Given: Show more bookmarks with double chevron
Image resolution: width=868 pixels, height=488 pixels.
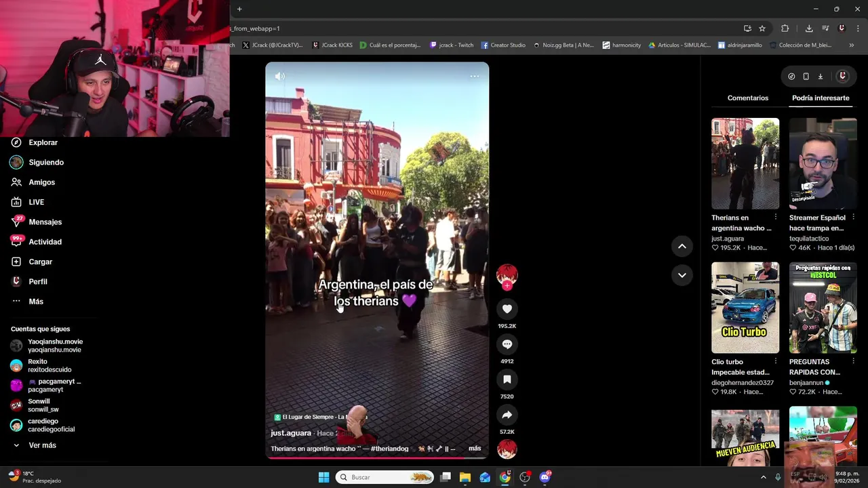Looking at the screenshot, I should point(852,45).
